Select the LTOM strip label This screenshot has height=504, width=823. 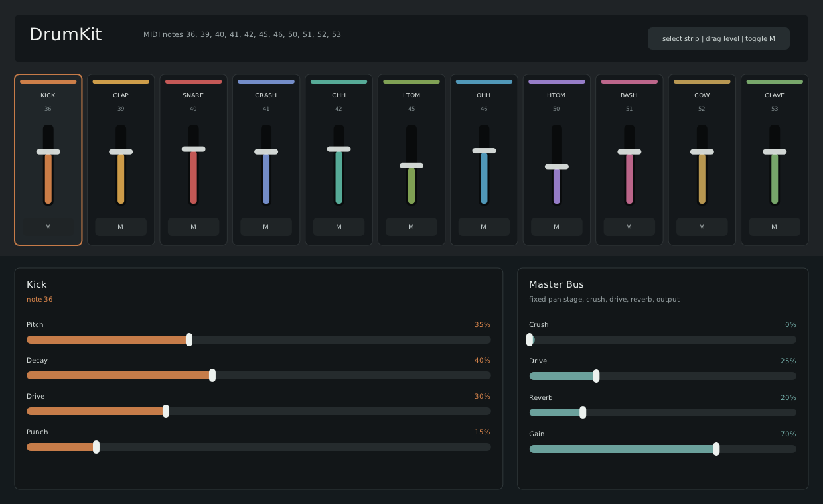coord(411,95)
